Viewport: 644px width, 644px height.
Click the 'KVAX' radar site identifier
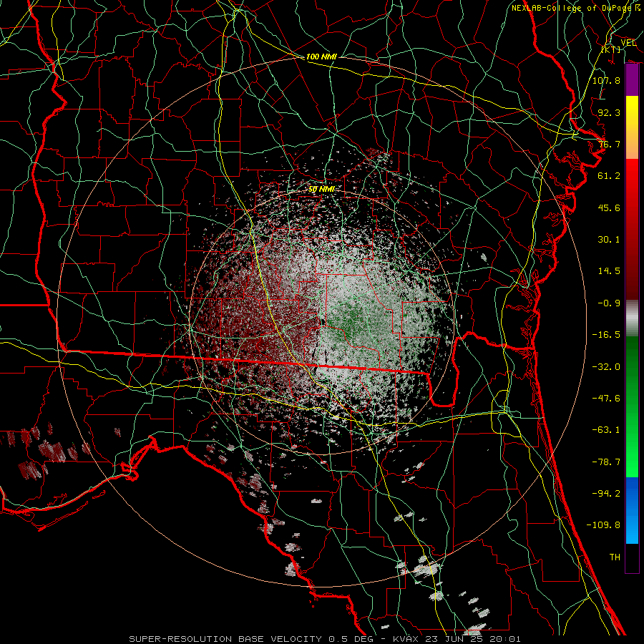coord(406,639)
